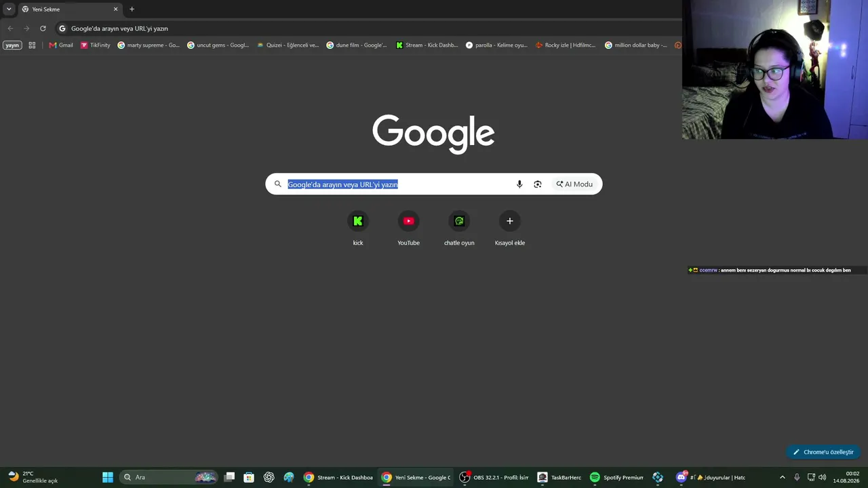Open network settings icon in system tray
The image size is (868, 488).
click(x=811, y=477)
